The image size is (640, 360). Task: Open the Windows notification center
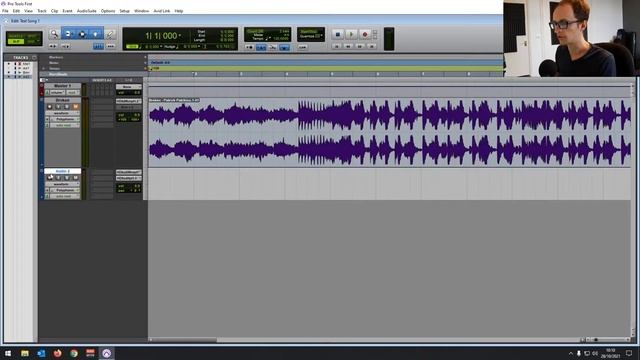click(x=629, y=353)
